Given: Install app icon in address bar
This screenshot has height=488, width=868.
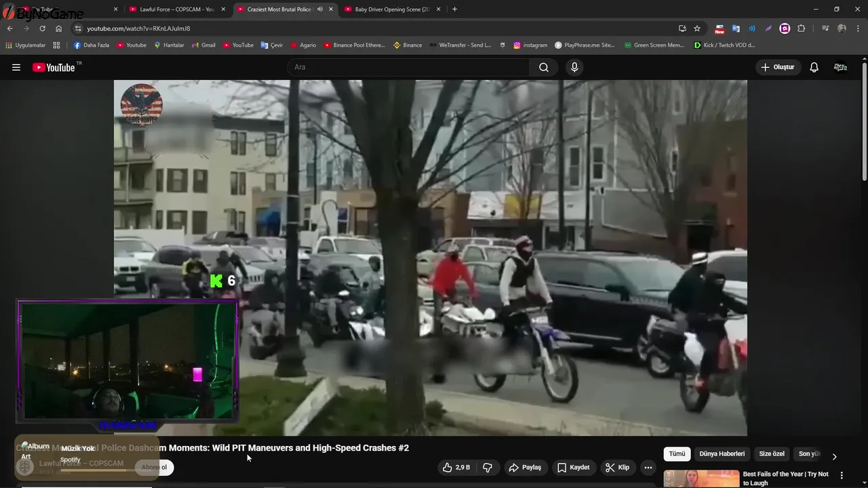Looking at the screenshot, I should [x=682, y=28].
